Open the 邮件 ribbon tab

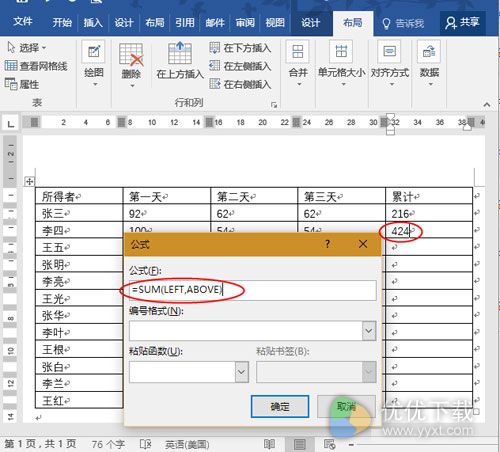tap(215, 23)
